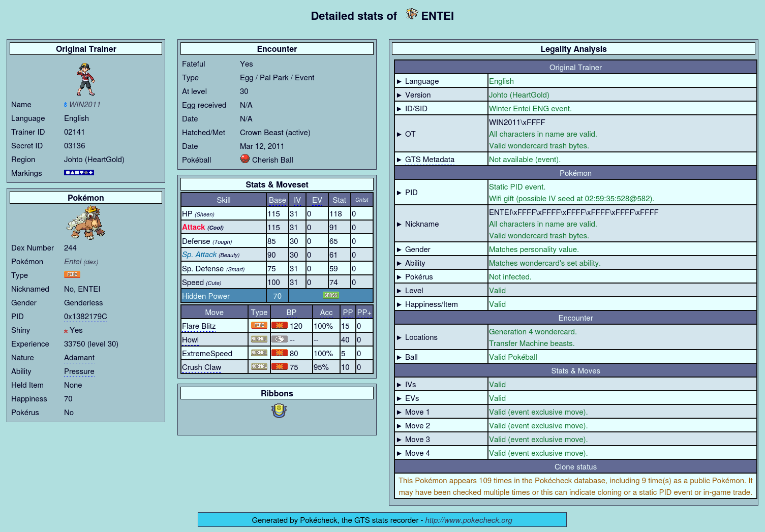Expand the Language legality row
This screenshot has width=765, height=532.
399,81
